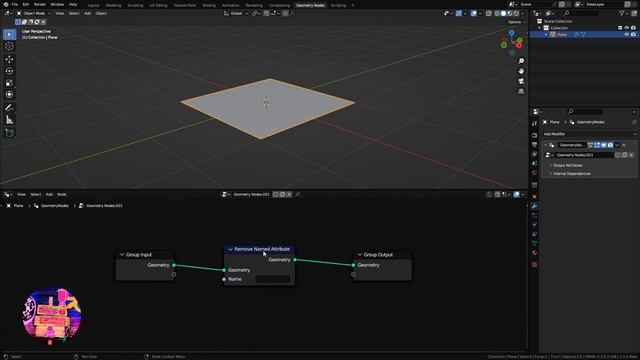
Task: Switch to rendered viewport shading
Action: pyautogui.click(x=516, y=13)
